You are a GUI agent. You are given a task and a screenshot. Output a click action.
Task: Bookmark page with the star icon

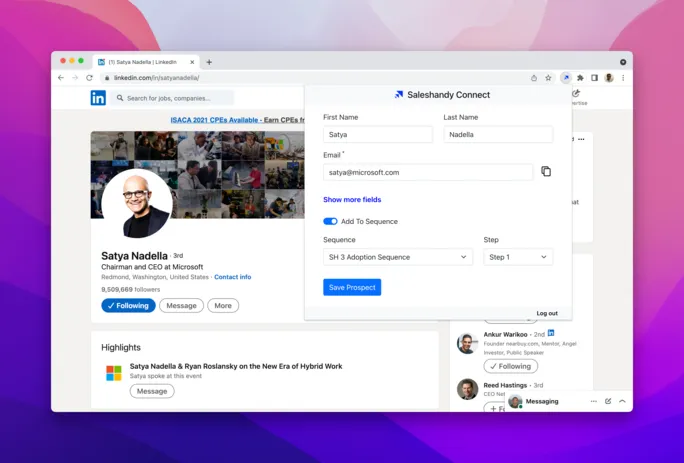pos(548,78)
